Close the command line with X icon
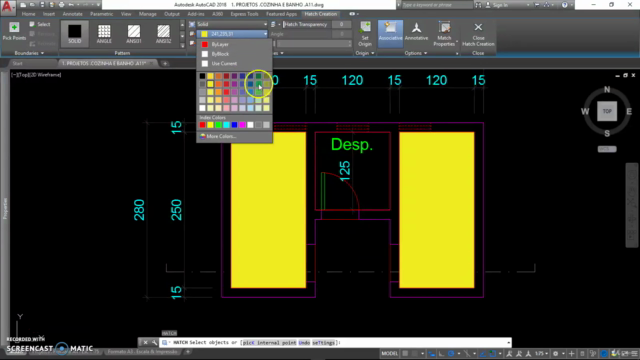The image size is (640, 360). coord(145,342)
